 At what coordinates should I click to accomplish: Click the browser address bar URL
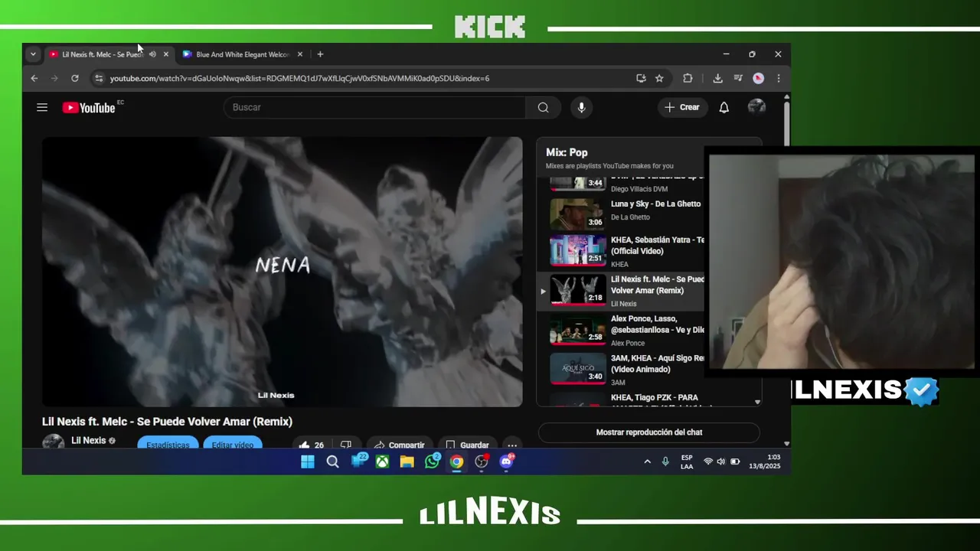(299, 78)
